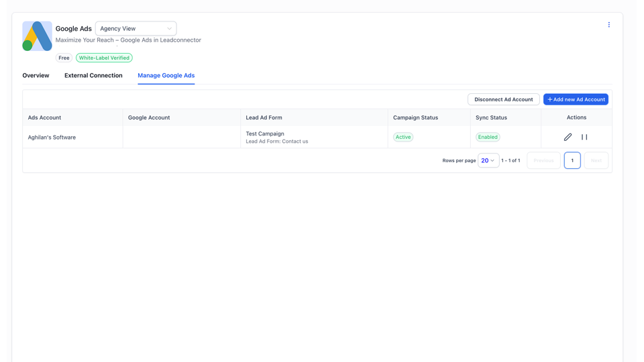This screenshot has width=644, height=362.
Task: Open the Agency View dropdown
Action: (136, 29)
